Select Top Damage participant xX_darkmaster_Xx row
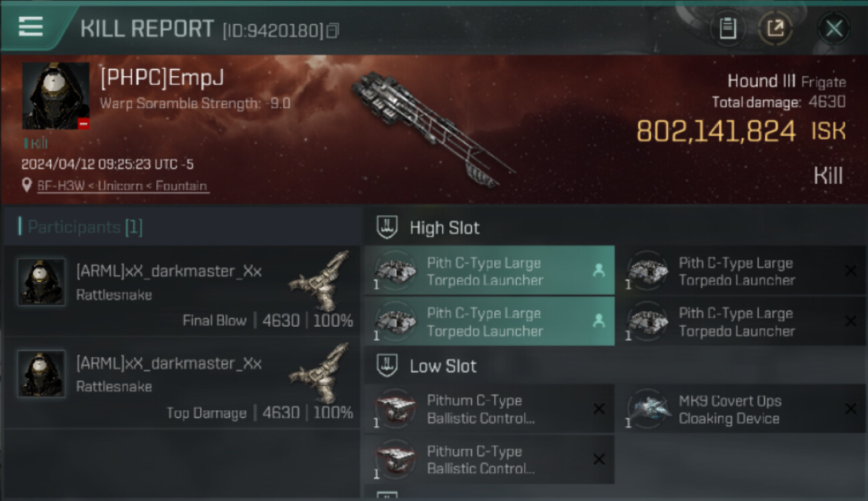868x501 pixels. (182, 382)
